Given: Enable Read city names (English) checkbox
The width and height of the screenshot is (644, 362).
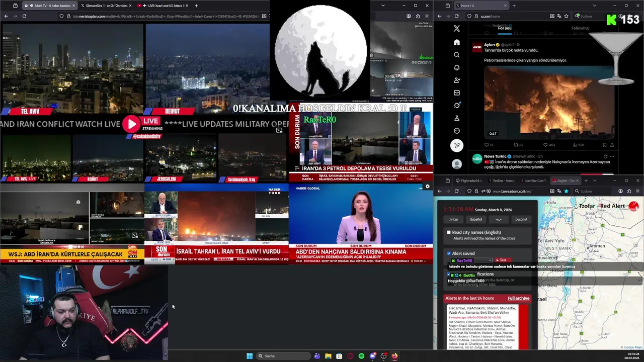Looking at the screenshot, I should point(449,232).
